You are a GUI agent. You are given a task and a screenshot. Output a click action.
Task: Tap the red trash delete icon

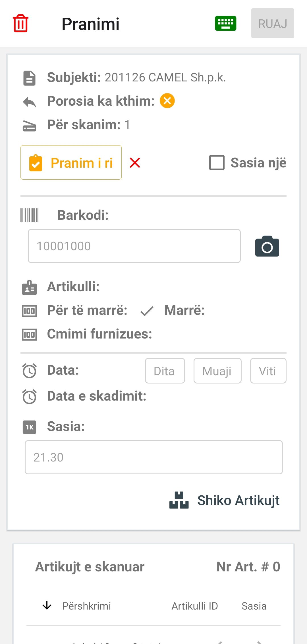point(20,23)
